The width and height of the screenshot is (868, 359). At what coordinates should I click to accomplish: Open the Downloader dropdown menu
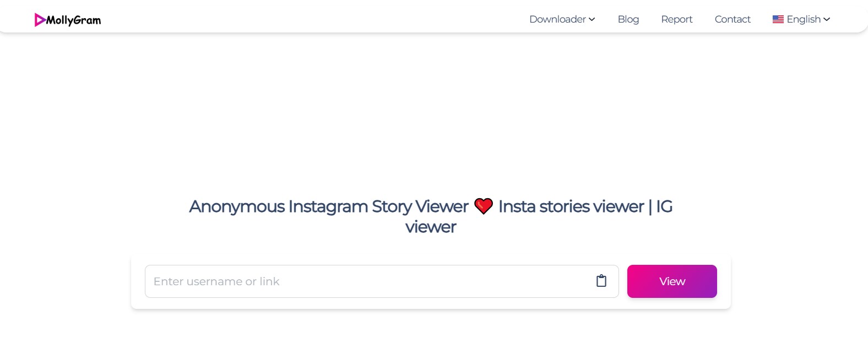coord(557,19)
